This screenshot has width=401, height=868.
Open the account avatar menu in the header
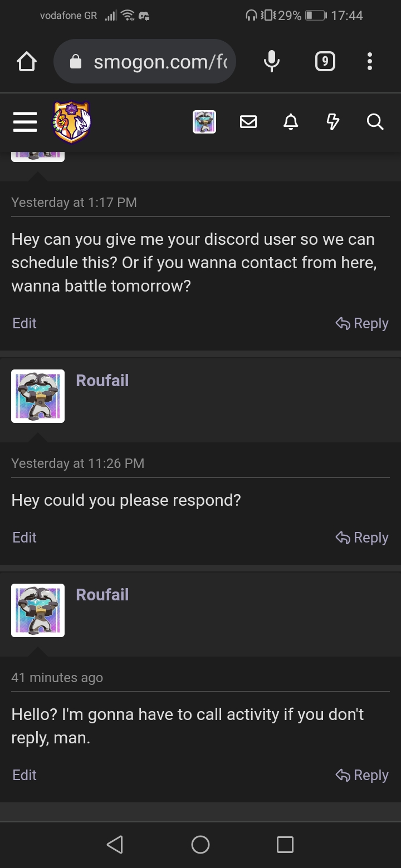[204, 122]
